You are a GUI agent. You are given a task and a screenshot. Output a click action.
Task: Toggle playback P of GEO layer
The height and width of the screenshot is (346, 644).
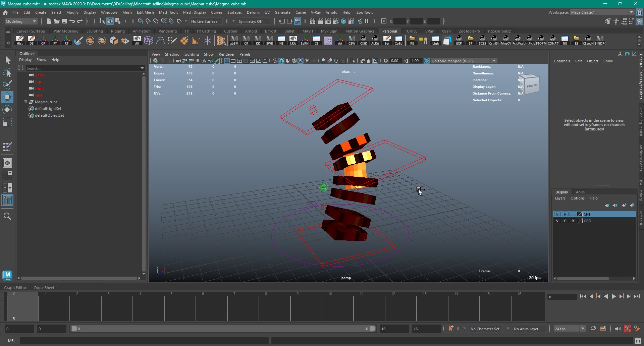[565, 221]
